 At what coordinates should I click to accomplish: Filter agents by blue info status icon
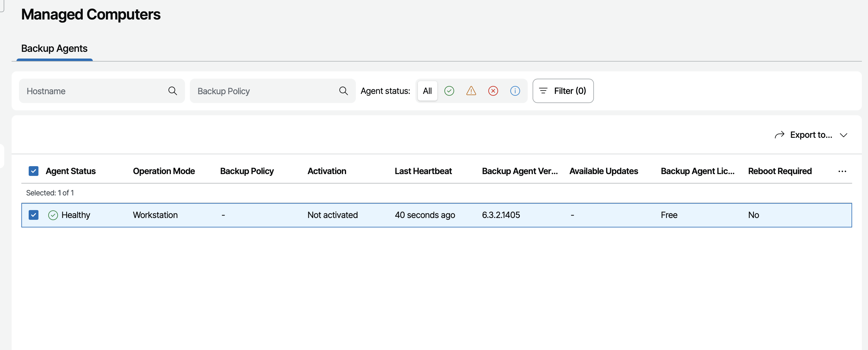pyautogui.click(x=515, y=91)
